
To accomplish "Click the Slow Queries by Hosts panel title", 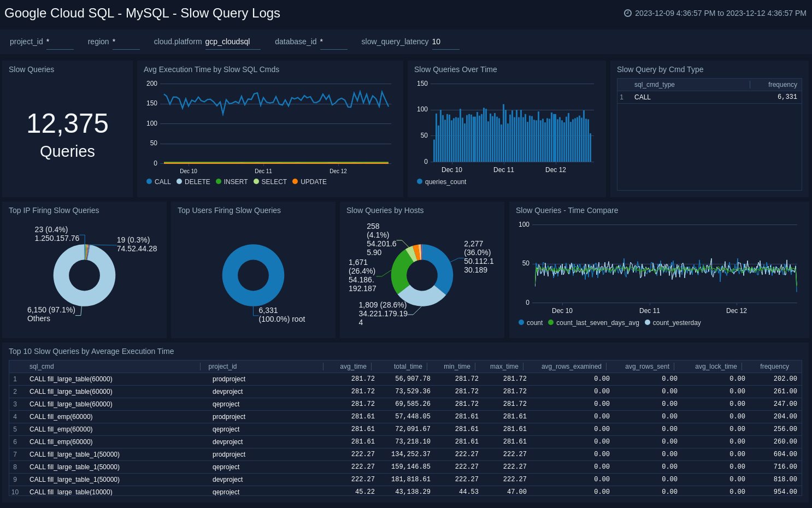I will point(385,210).
